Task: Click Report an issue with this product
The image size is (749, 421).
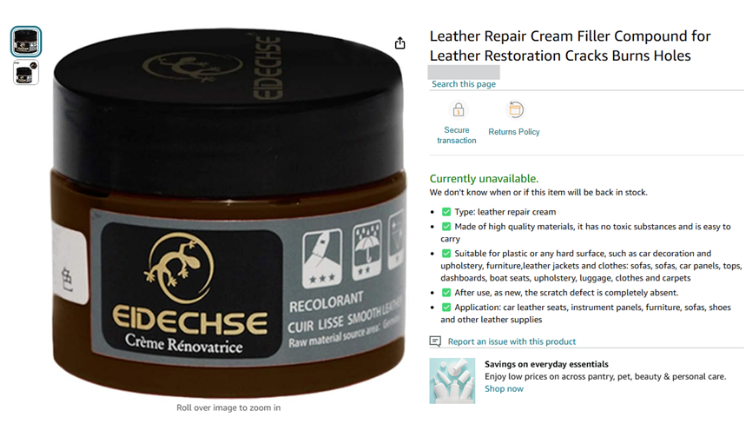Action: (x=512, y=342)
